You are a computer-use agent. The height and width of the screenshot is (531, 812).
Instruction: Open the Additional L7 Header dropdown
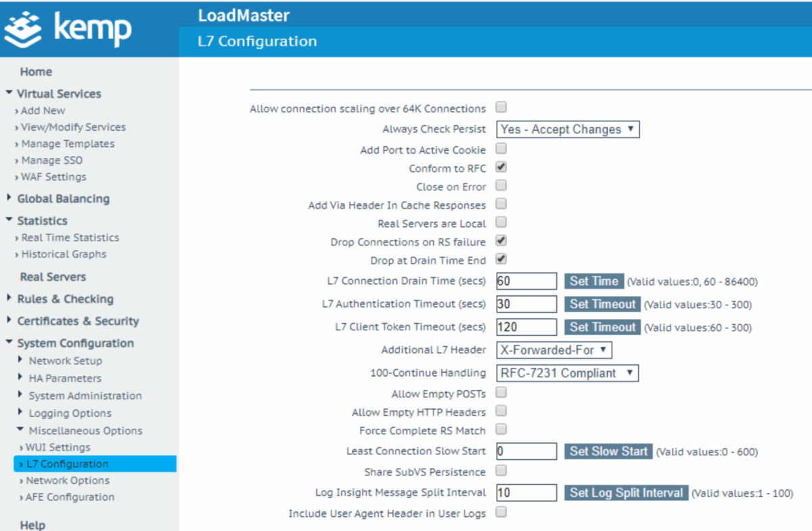coord(554,350)
